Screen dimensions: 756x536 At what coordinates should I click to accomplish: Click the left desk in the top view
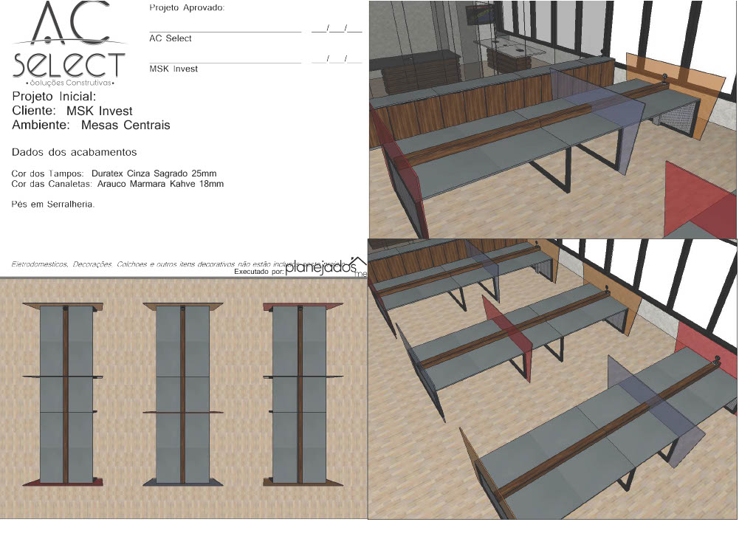click(66, 395)
